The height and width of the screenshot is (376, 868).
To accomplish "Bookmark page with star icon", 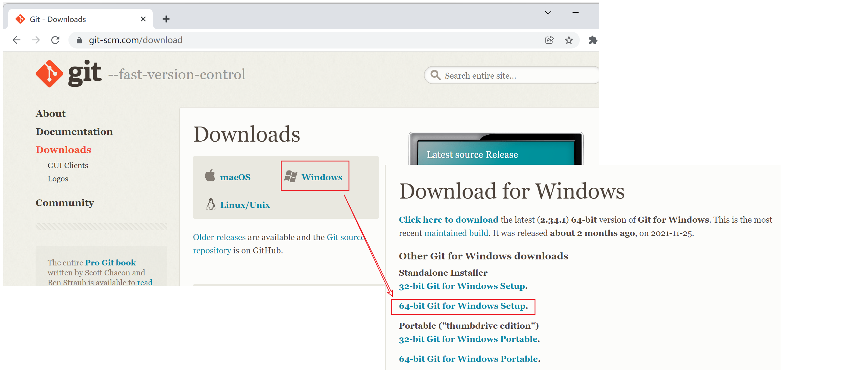I will (568, 40).
